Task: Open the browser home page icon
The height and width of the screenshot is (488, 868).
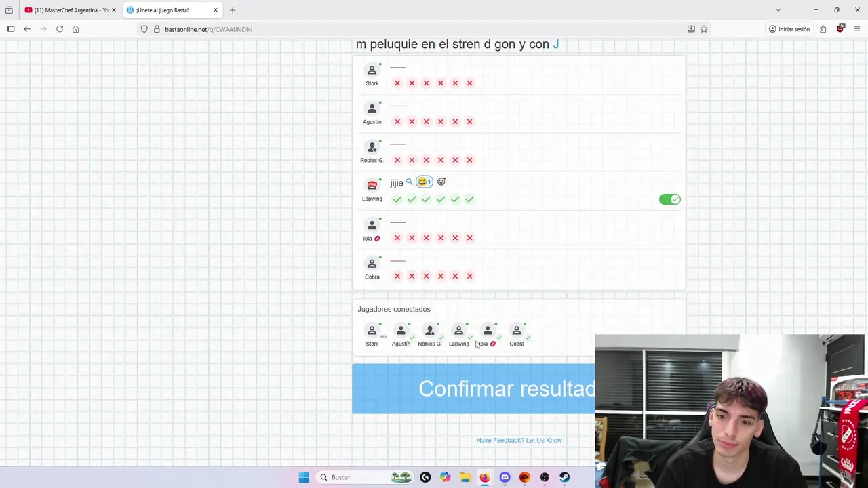Action: [75, 29]
